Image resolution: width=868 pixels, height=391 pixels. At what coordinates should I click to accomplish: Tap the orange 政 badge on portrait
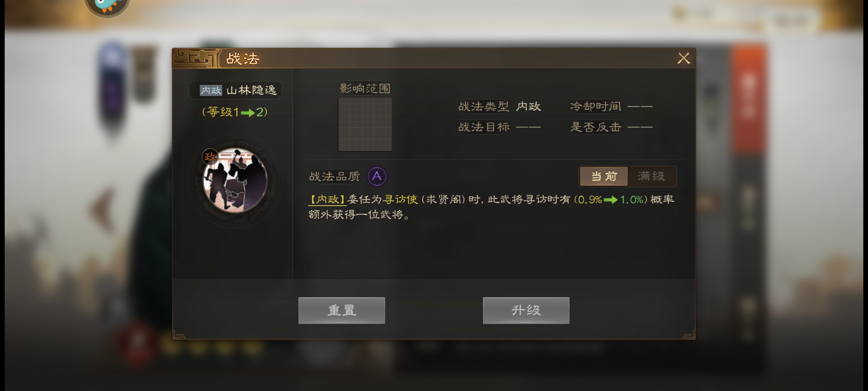(210, 157)
